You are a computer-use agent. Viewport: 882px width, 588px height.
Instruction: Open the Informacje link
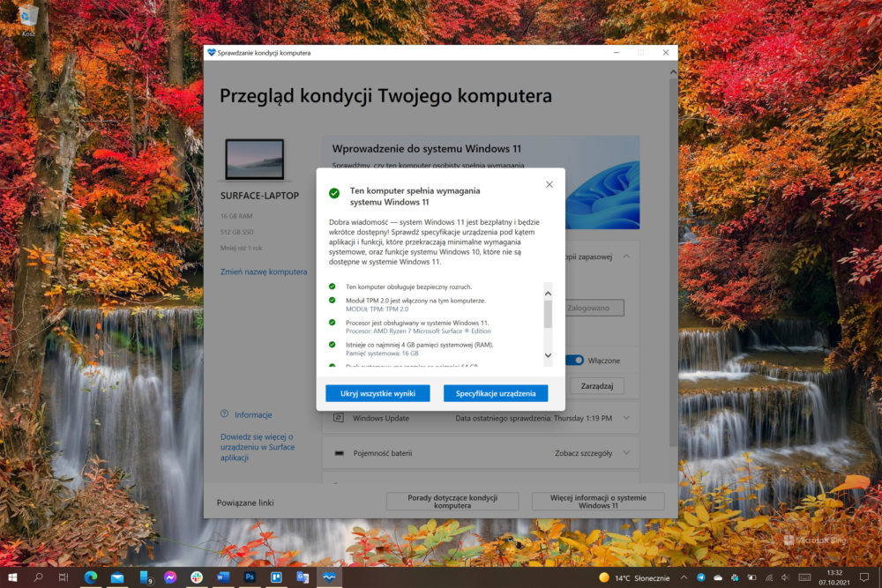click(253, 415)
